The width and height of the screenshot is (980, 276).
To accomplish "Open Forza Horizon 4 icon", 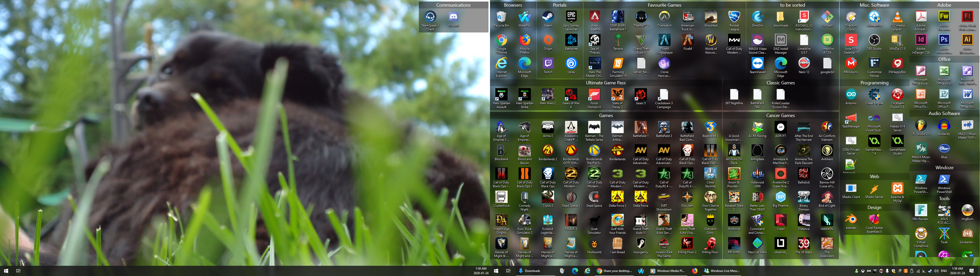I will (x=594, y=99).
